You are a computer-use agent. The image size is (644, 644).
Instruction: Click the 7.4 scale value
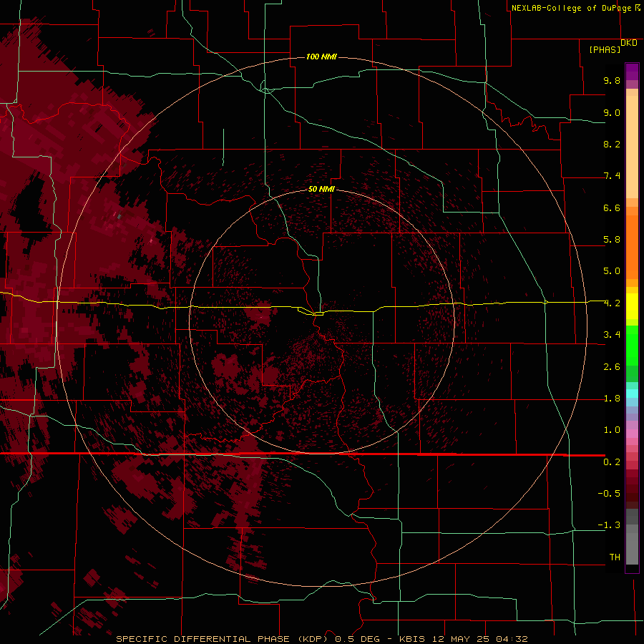tap(612, 176)
